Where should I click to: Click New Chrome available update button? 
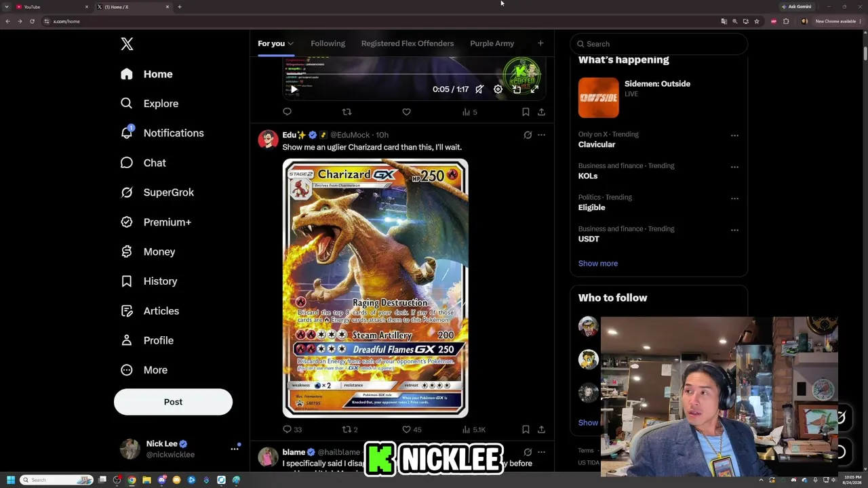click(837, 21)
